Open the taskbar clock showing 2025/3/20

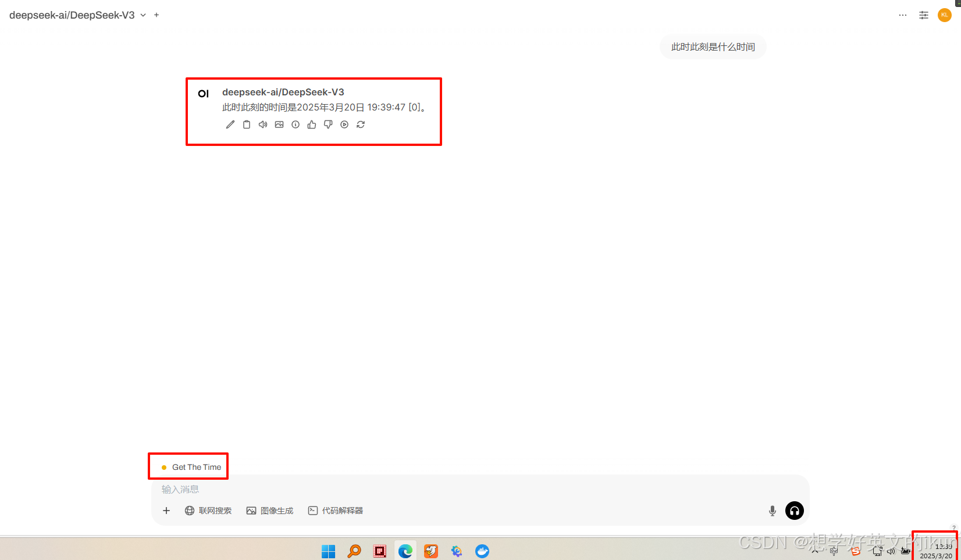[x=936, y=551]
